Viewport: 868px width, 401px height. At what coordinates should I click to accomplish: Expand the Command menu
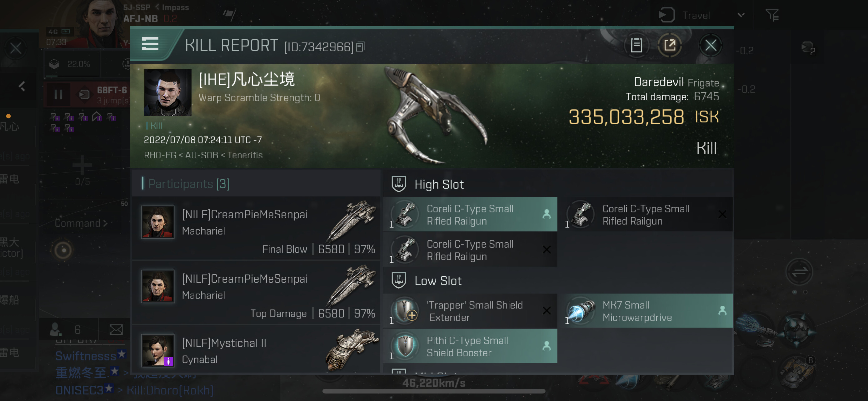click(x=81, y=223)
